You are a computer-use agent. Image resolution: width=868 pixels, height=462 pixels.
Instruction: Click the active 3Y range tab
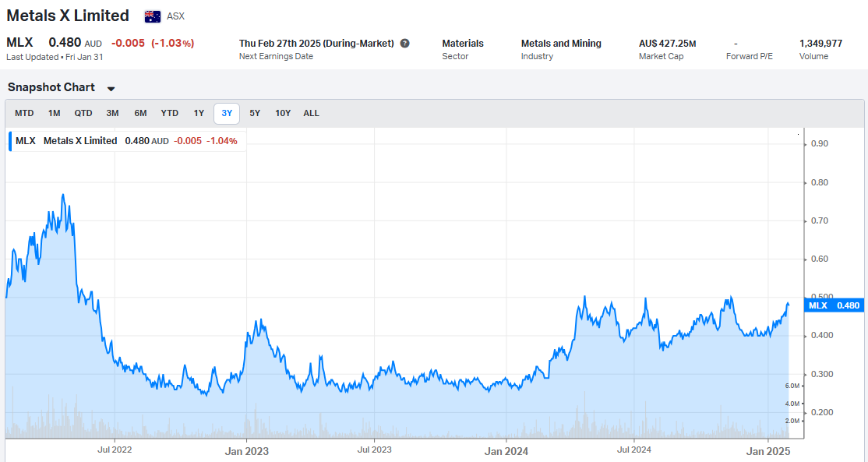(x=227, y=114)
